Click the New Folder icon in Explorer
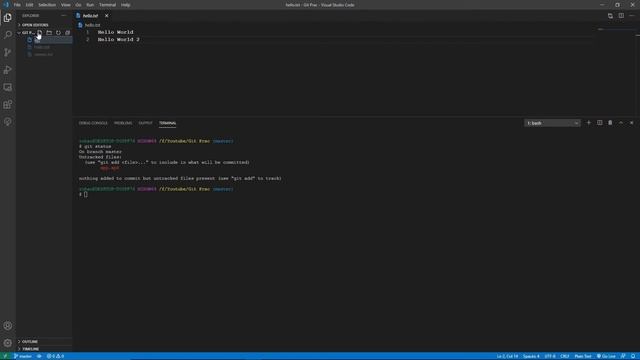 coord(49,33)
